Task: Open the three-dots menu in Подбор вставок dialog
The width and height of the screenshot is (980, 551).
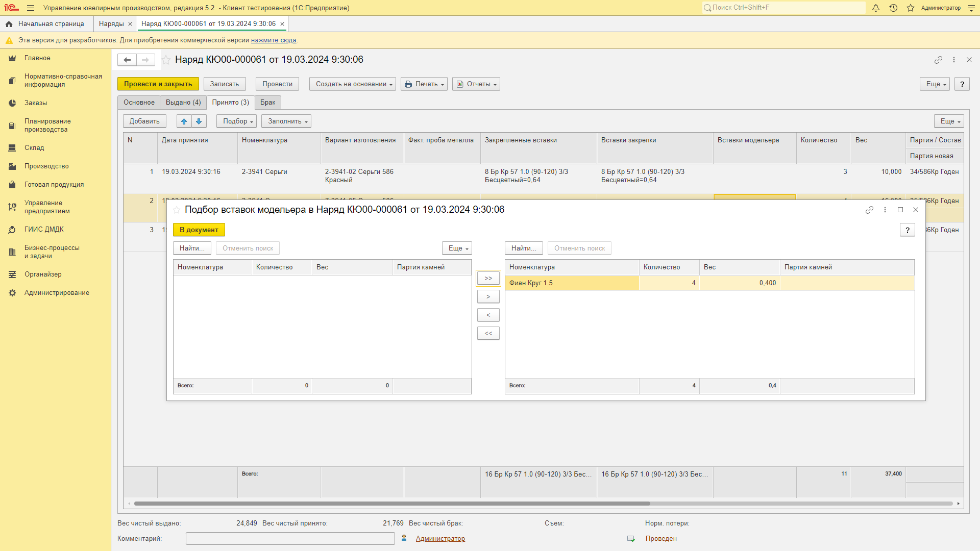Action: (x=885, y=210)
